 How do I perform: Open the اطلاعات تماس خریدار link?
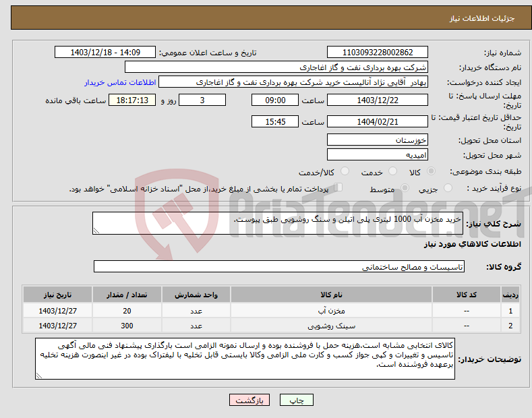(x=120, y=82)
